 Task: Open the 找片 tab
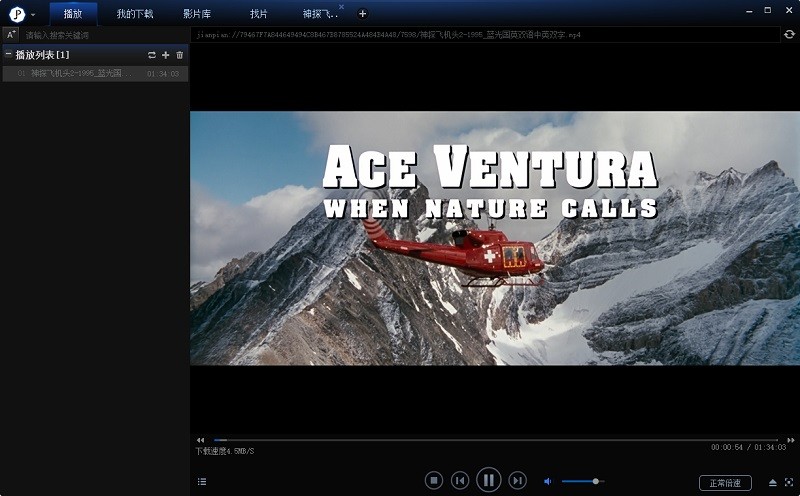pyautogui.click(x=259, y=14)
